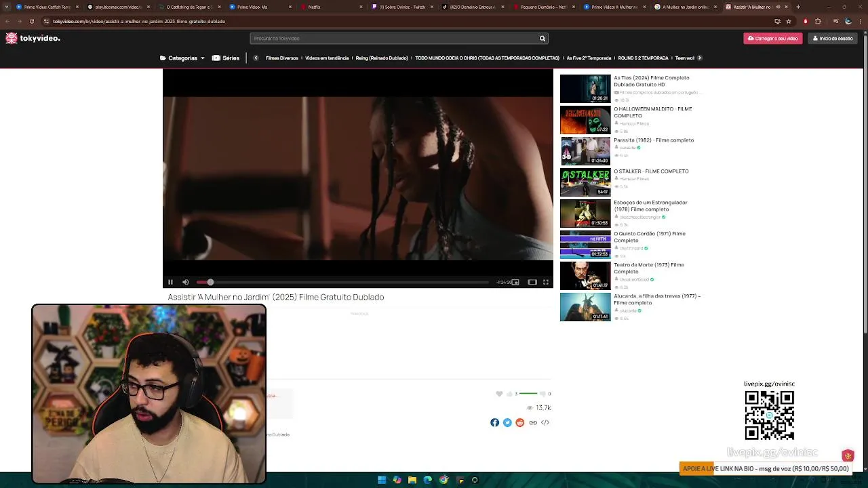
Task: Click 'Início de sessão' login button
Action: pos(833,39)
